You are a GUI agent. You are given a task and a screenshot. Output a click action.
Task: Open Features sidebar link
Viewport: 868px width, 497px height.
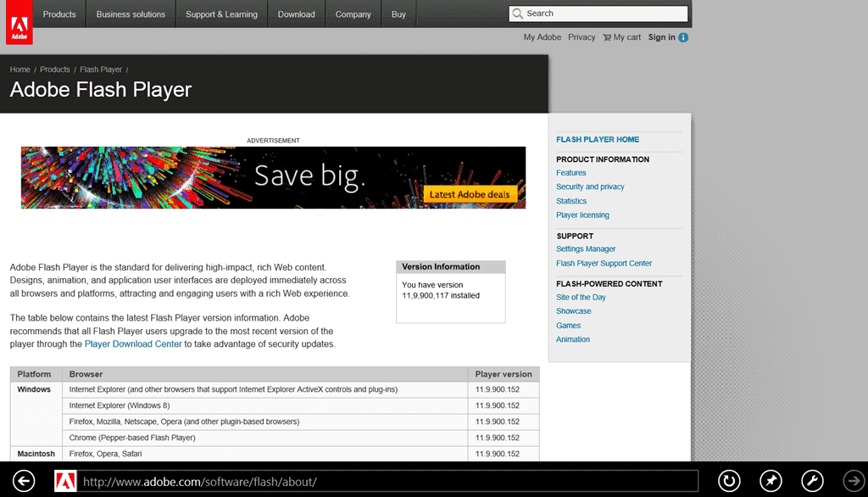click(x=570, y=173)
